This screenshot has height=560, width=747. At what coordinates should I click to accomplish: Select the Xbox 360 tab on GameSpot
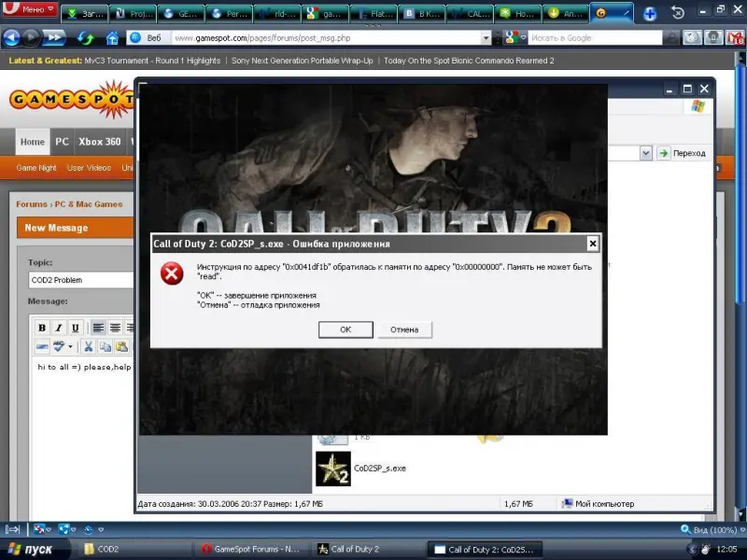click(100, 142)
